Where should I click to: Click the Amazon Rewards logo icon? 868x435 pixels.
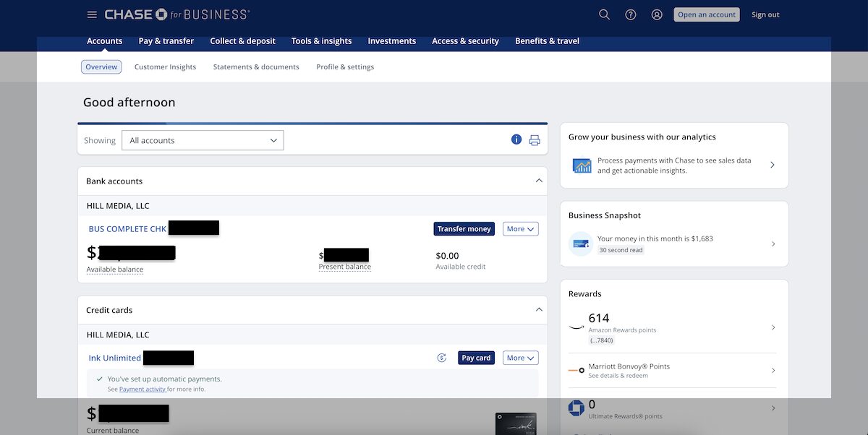pyautogui.click(x=576, y=327)
